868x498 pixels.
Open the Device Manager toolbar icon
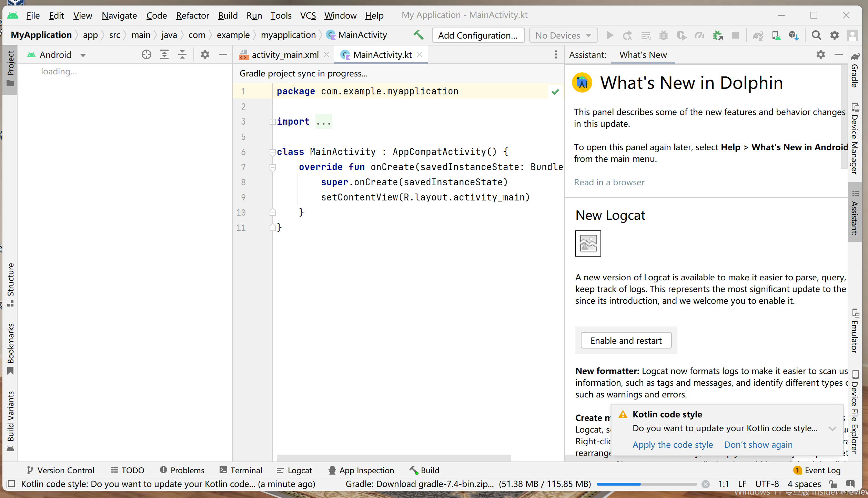(x=776, y=35)
